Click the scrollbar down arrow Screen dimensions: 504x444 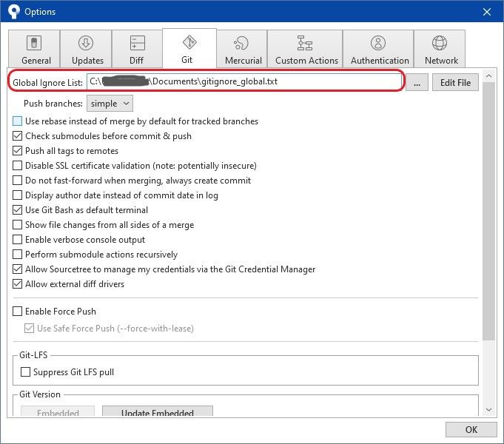tap(489, 410)
